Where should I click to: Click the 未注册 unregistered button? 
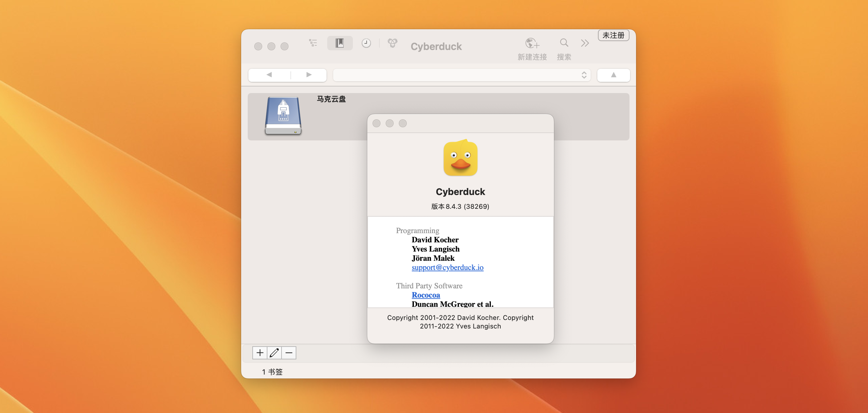pyautogui.click(x=613, y=35)
